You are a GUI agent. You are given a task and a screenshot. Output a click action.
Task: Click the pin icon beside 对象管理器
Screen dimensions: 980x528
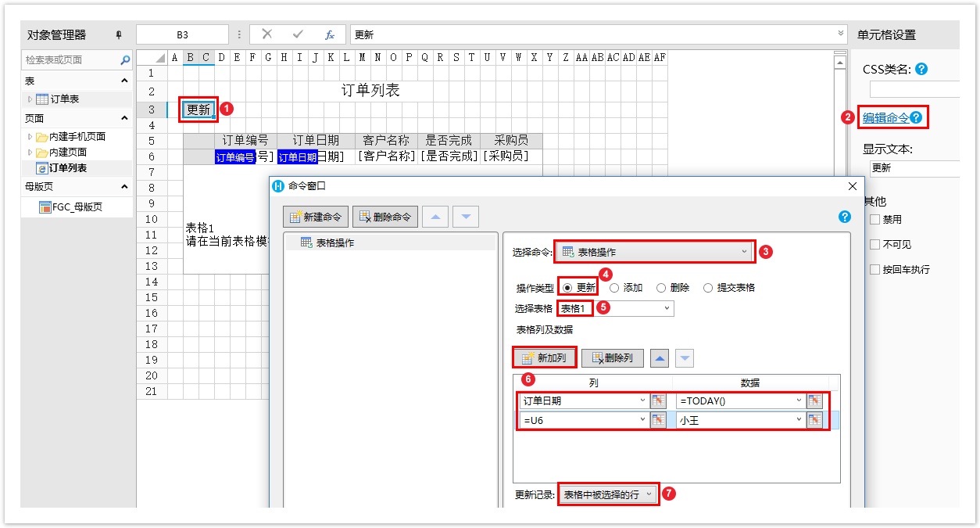pos(119,35)
